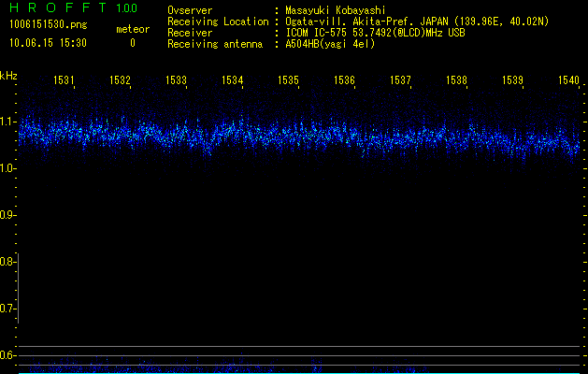Click the meteor label
Screen dimensions: 588x374
pos(133,29)
